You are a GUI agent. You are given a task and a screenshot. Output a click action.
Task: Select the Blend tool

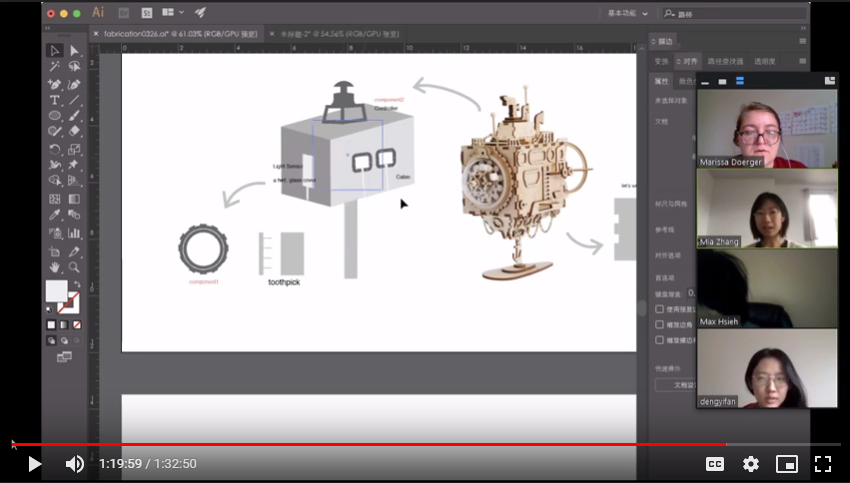(74, 215)
